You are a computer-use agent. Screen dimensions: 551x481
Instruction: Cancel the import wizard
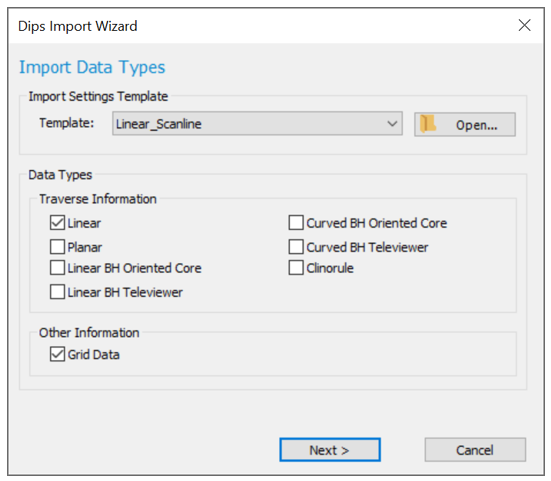coord(475,450)
